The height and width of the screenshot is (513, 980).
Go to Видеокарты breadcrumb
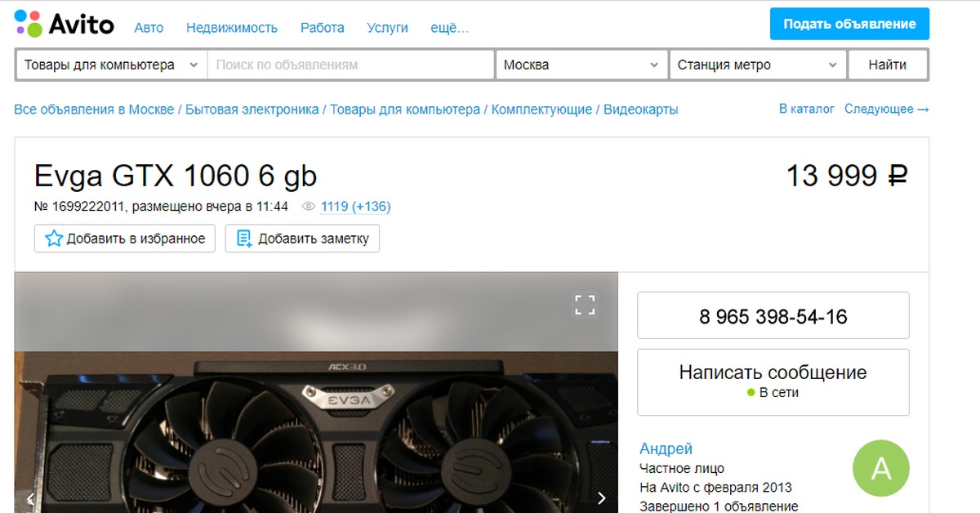(641, 109)
